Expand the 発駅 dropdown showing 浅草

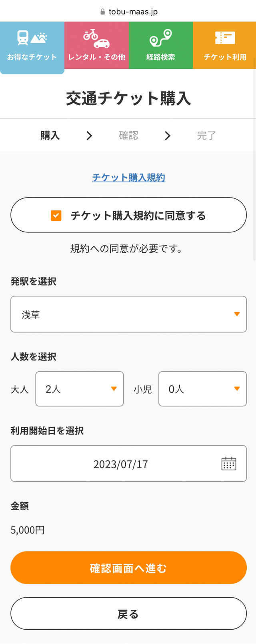[x=128, y=314]
